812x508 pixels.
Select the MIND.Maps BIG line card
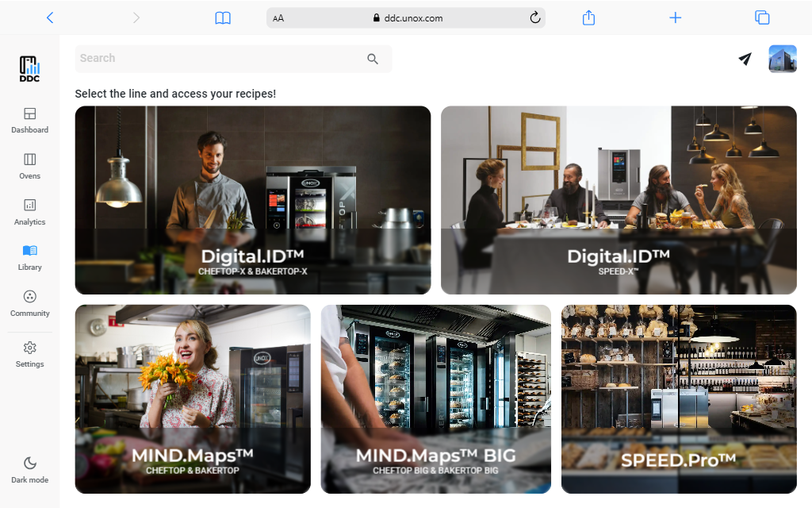point(435,399)
